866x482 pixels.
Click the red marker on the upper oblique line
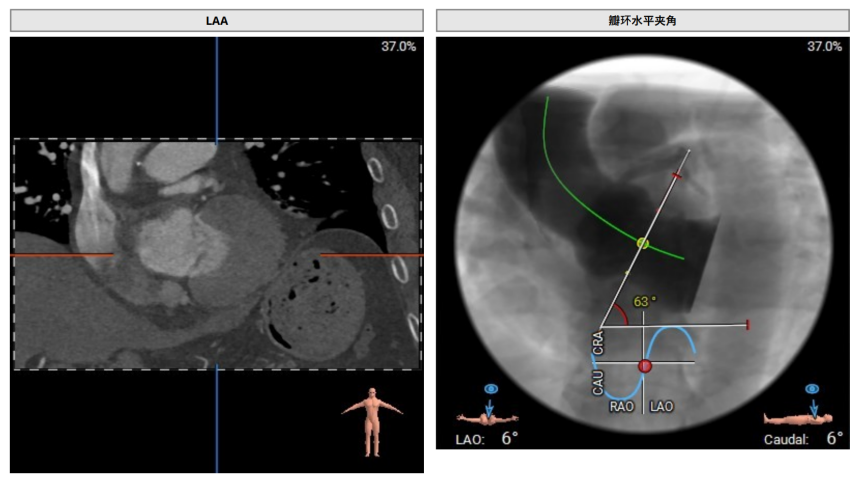[677, 176]
